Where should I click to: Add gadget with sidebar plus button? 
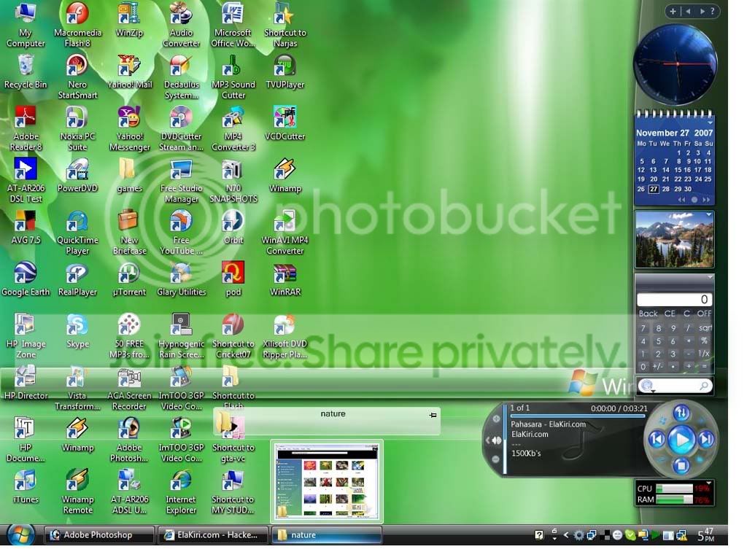tap(673, 12)
